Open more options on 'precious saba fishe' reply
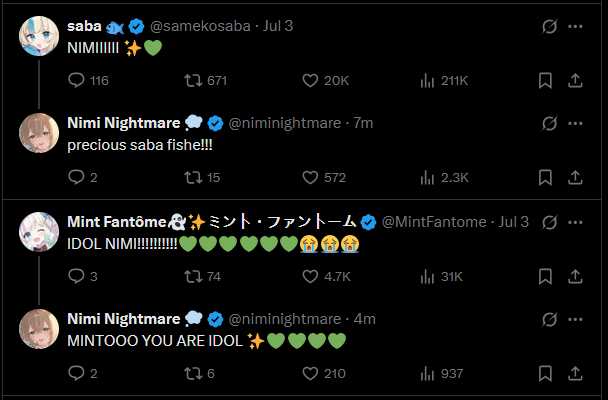608x400 pixels. [x=575, y=123]
